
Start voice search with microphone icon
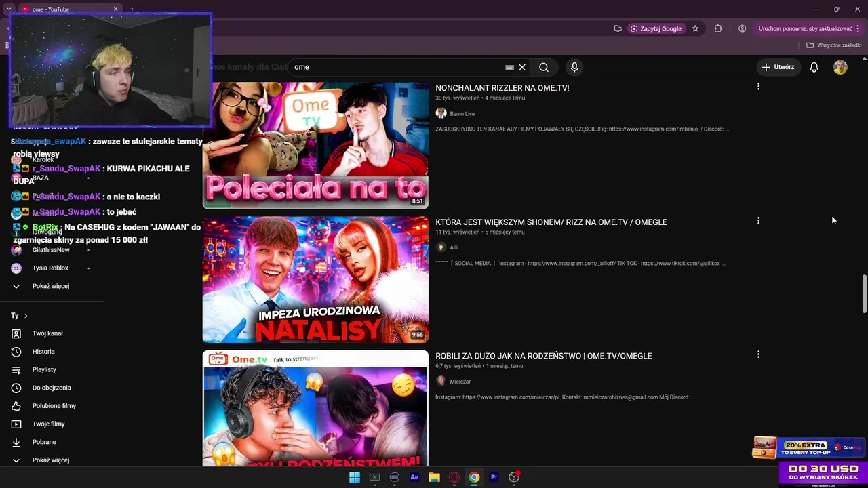click(574, 67)
